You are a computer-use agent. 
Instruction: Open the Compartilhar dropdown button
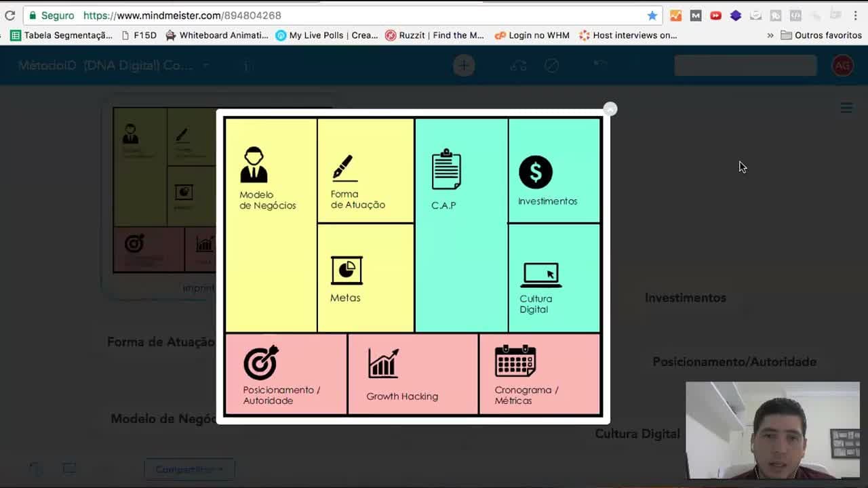tap(189, 469)
